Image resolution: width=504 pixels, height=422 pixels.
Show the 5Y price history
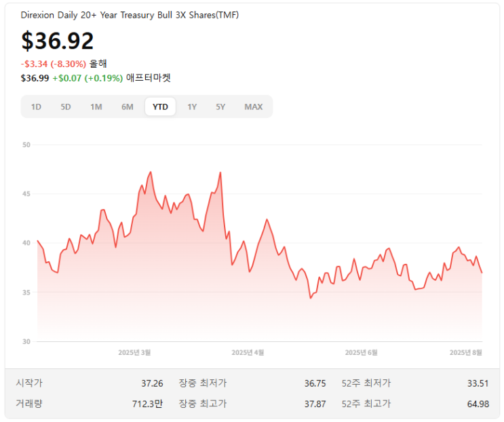(x=220, y=107)
